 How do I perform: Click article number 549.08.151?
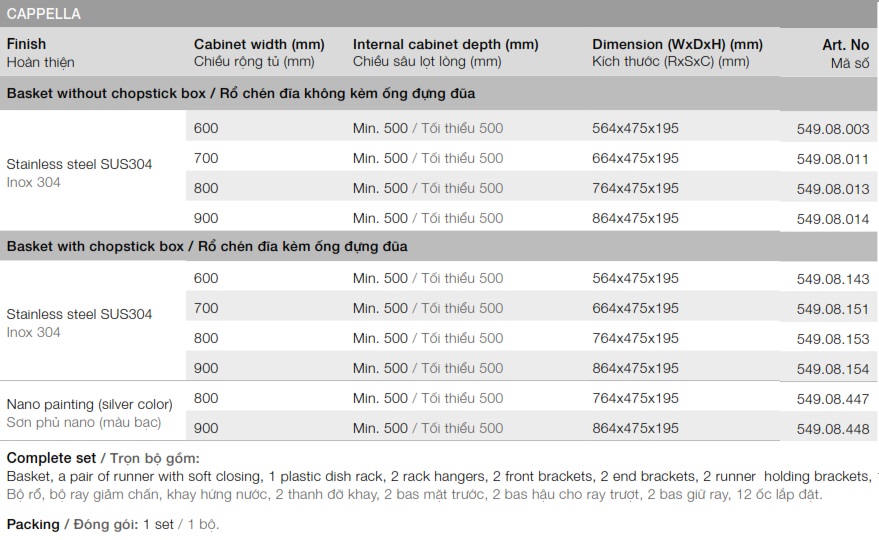coord(833,310)
